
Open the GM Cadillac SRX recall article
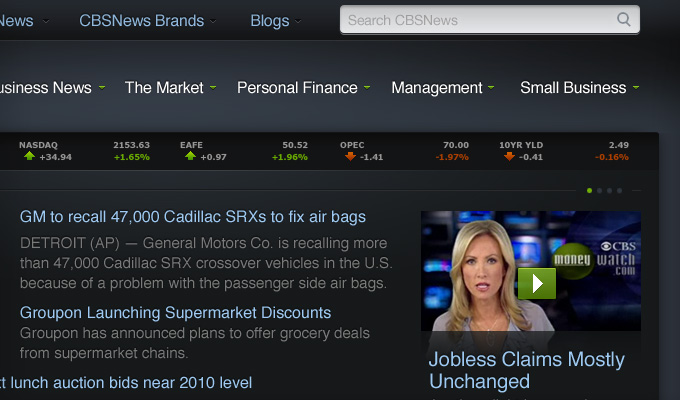pos(193,216)
